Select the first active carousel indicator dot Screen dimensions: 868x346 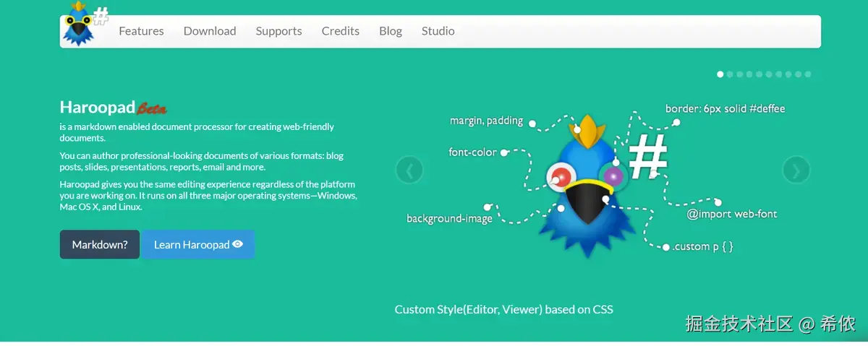pos(720,74)
